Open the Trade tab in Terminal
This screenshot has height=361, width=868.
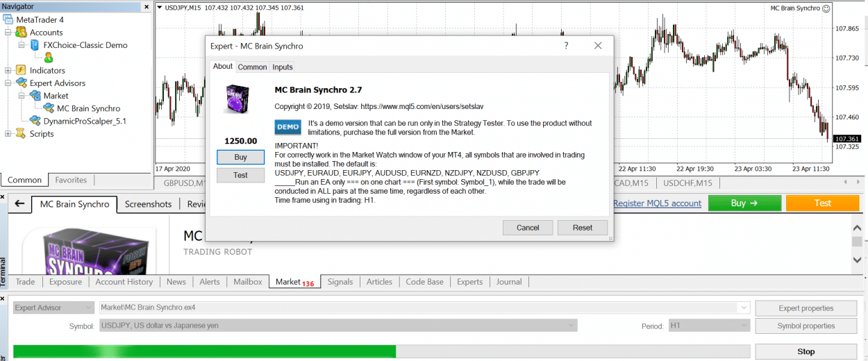click(26, 282)
